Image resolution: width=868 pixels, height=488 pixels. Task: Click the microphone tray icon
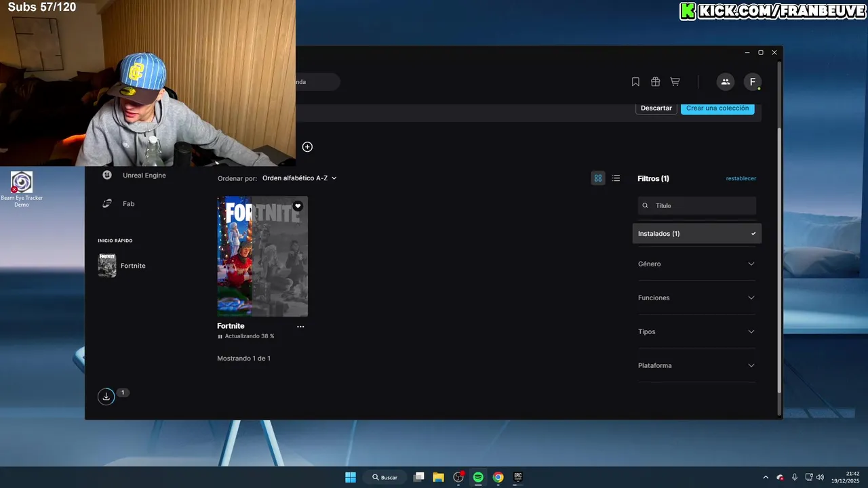[795, 477]
